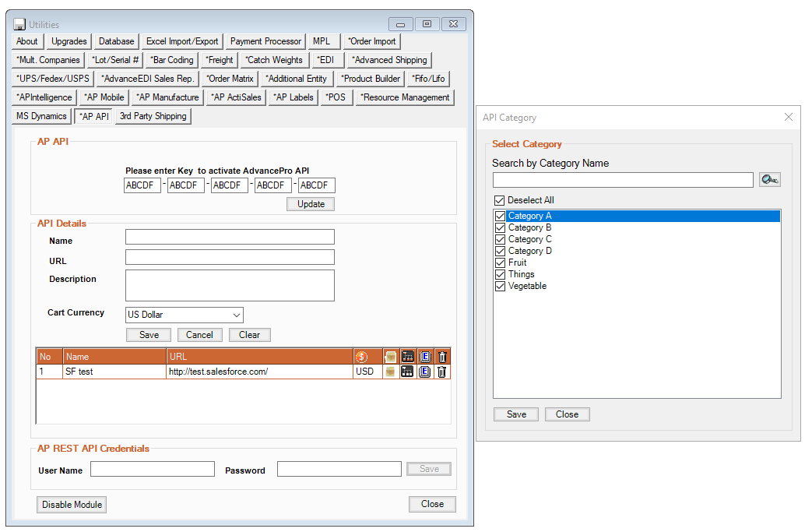The width and height of the screenshot is (812, 532).
Task: Click the black grid icon in SF test row
Action: [407, 372]
